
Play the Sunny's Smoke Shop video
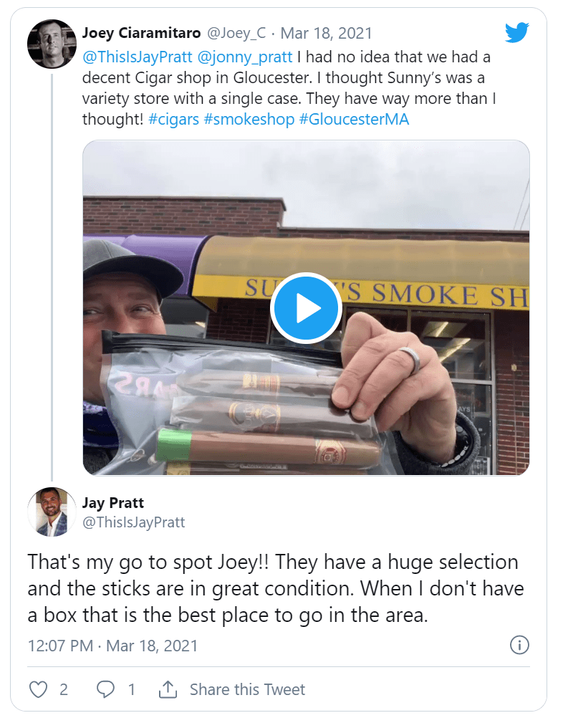click(x=306, y=308)
